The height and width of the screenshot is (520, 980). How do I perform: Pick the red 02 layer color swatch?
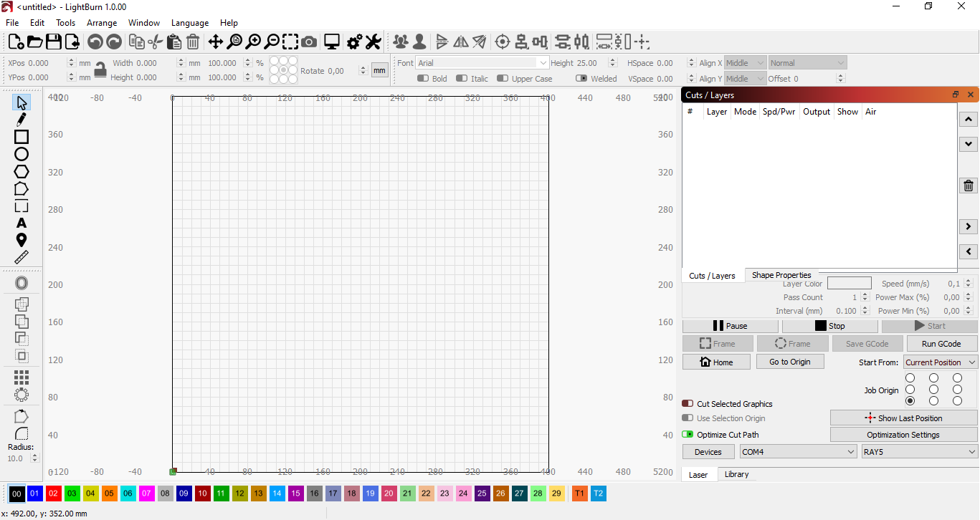[x=53, y=493]
